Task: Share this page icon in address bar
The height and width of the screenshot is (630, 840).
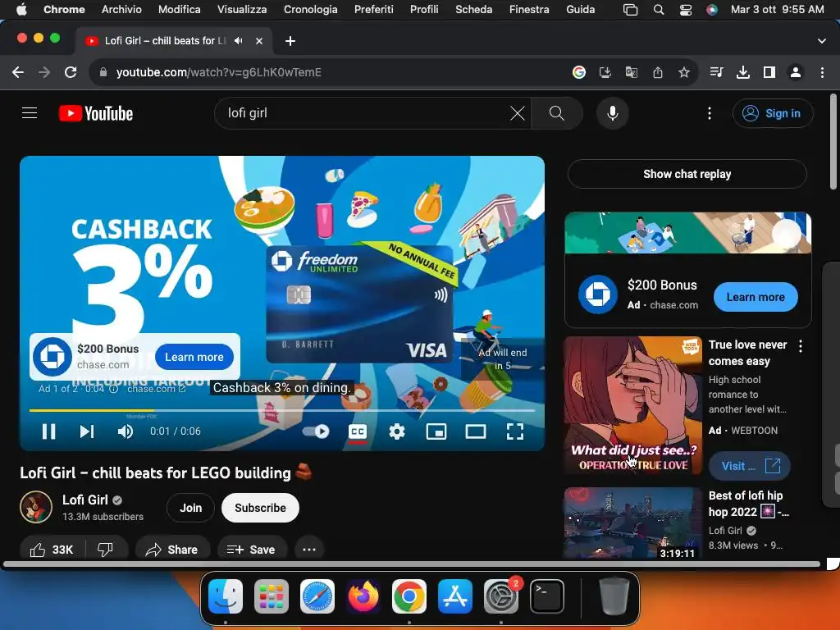Action: pos(657,72)
